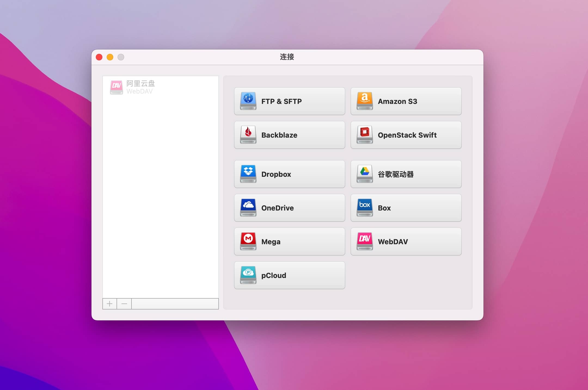The height and width of the screenshot is (390, 588).
Task: Click the FTP & SFTP globe drive icon
Action: point(248,101)
